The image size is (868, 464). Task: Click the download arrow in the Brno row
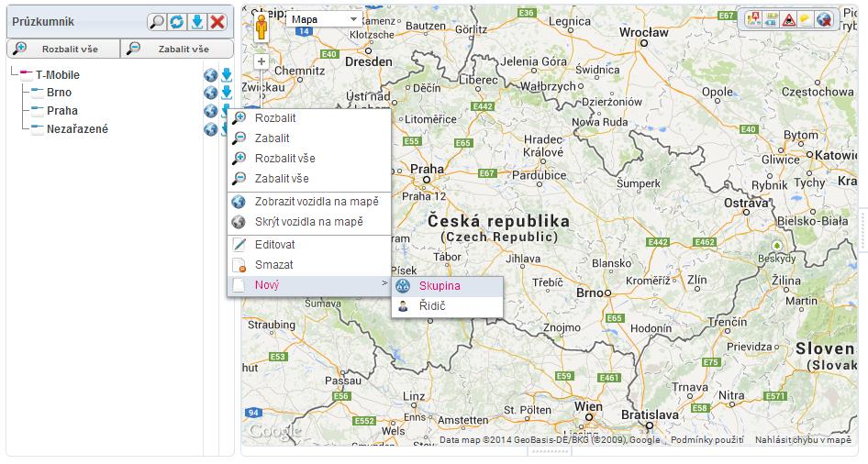(227, 93)
